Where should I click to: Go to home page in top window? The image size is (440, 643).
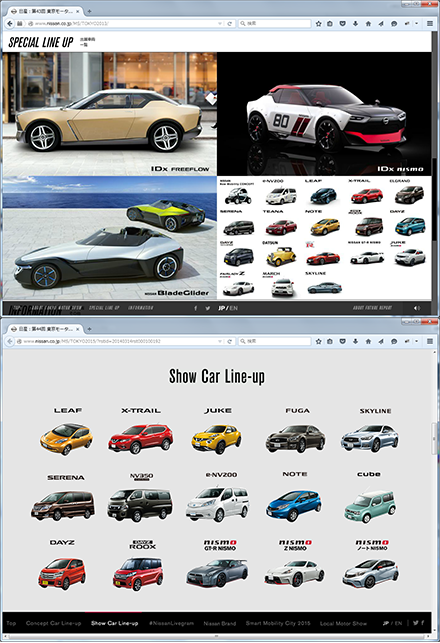(x=368, y=24)
